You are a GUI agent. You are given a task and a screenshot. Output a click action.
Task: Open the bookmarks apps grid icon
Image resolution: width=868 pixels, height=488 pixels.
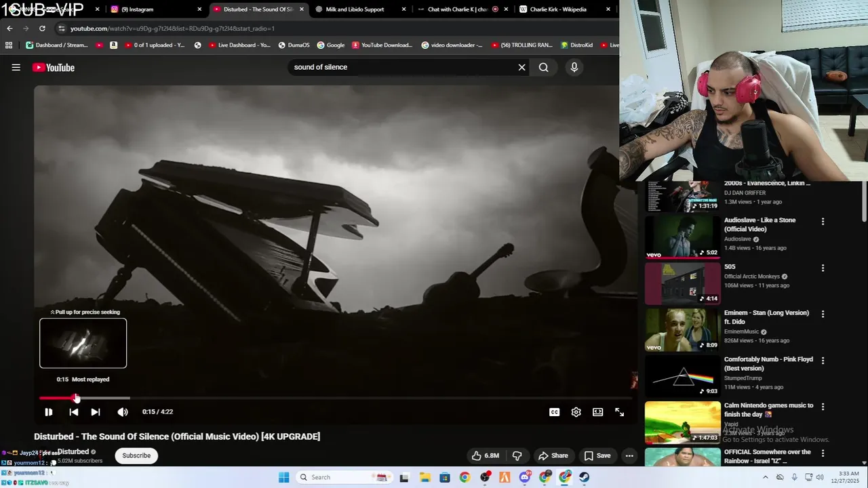tap(9, 45)
